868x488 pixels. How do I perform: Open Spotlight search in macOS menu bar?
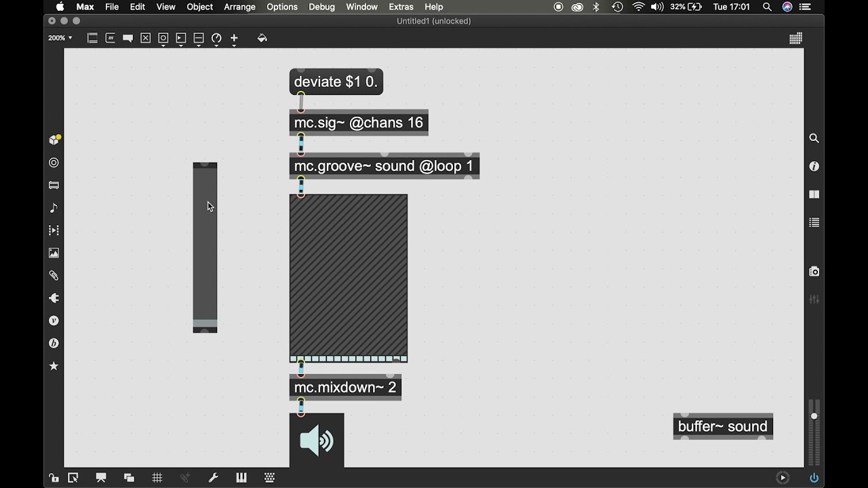coord(767,7)
